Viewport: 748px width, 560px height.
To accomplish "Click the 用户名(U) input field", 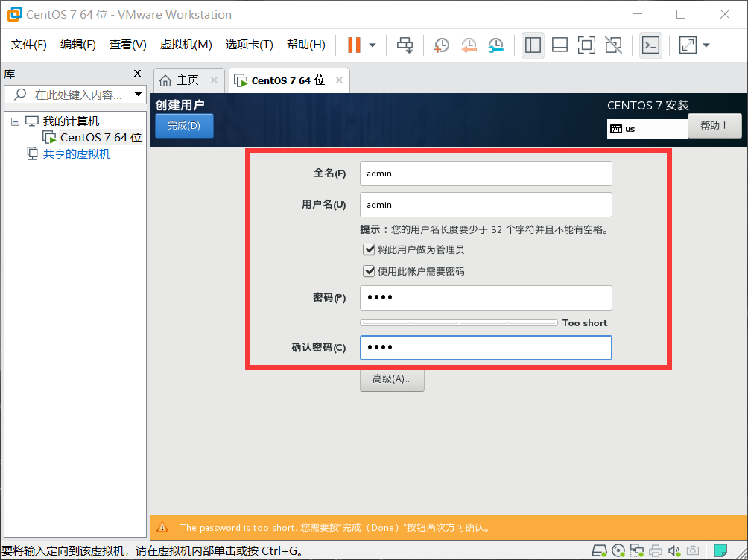I will pyautogui.click(x=486, y=205).
